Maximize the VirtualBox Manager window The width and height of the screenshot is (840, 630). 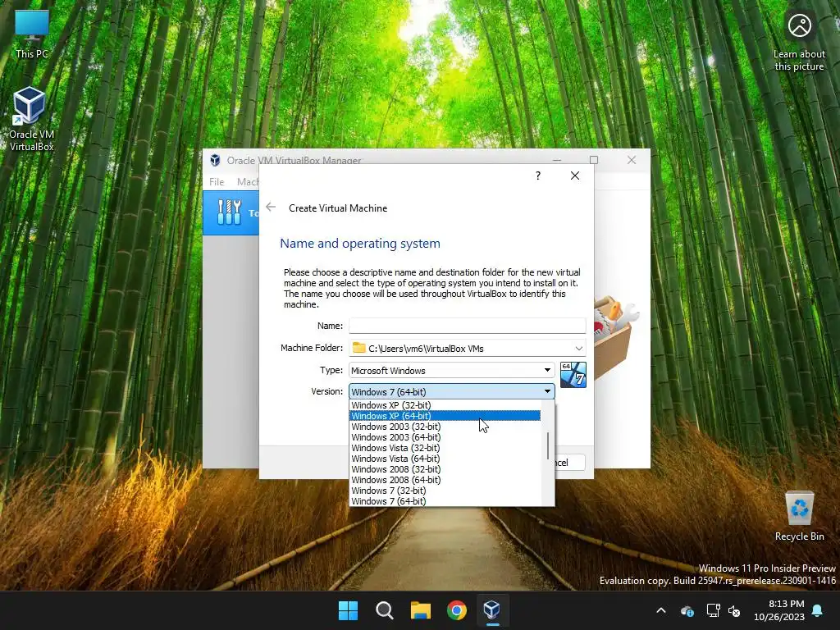click(x=594, y=160)
